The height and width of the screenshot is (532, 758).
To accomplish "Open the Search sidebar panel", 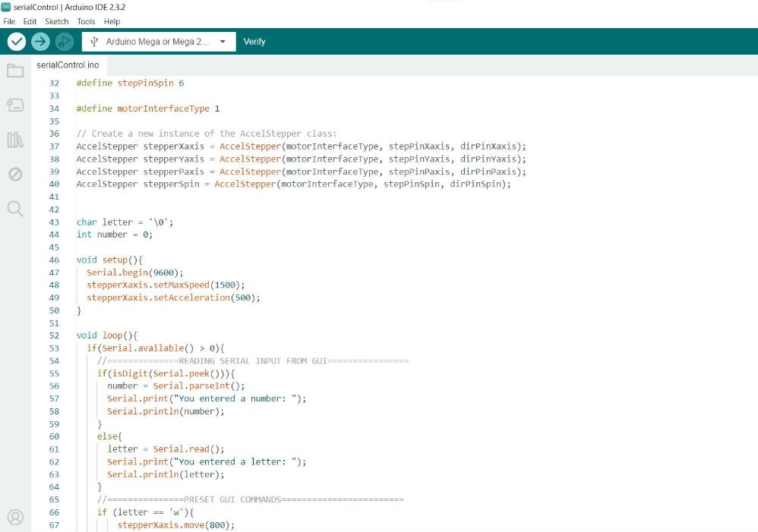I will click(15, 209).
